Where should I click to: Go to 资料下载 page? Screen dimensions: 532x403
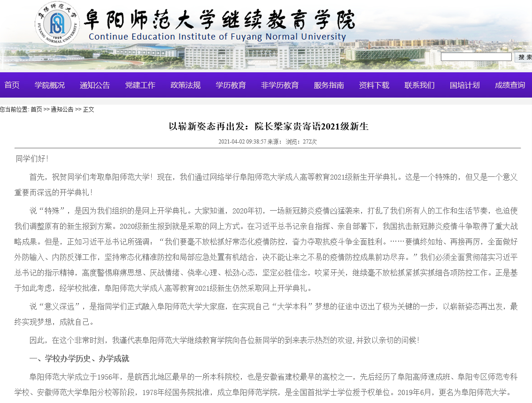[x=374, y=85]
